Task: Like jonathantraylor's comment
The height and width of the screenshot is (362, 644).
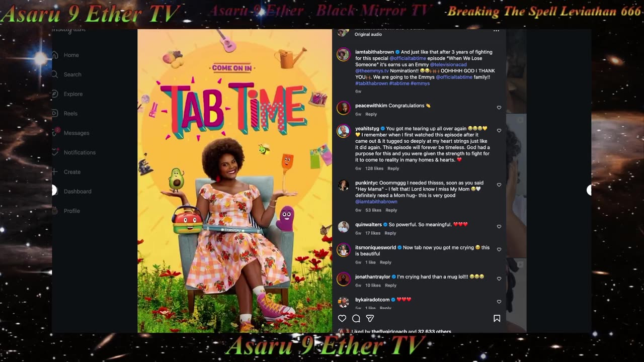Action: point(499,279)
